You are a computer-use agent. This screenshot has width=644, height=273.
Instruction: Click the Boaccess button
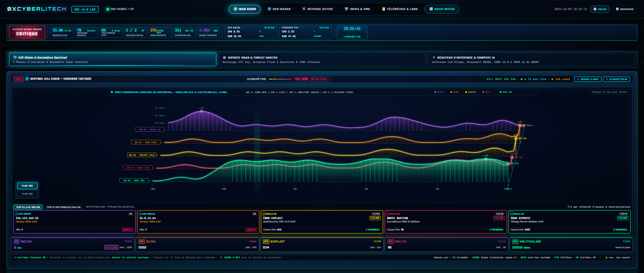click(625, 9)
